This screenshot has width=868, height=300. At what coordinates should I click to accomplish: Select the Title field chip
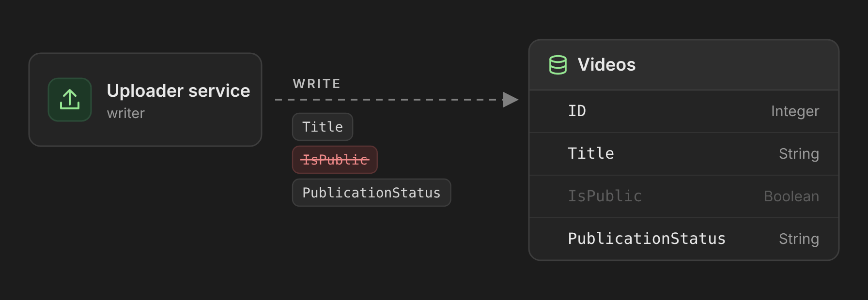(323, 127)
